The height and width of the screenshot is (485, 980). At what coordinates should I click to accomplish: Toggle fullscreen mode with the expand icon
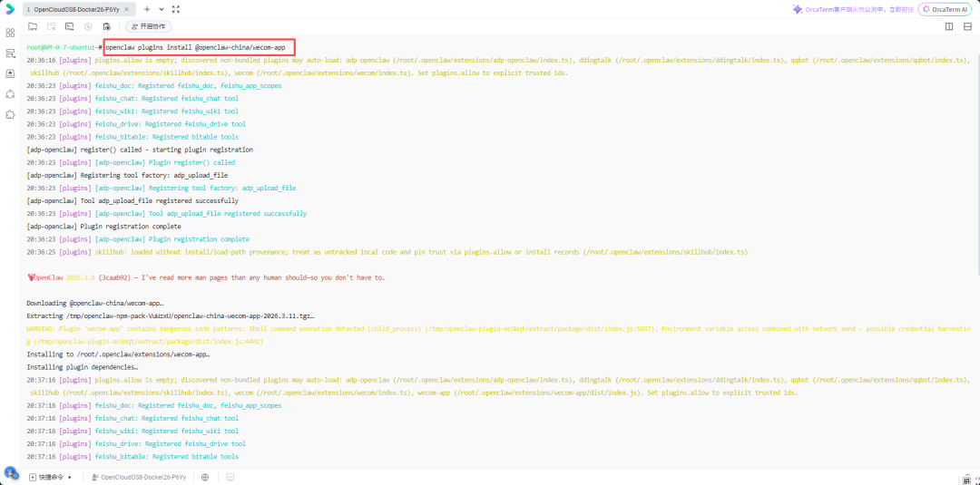point(175,9)
